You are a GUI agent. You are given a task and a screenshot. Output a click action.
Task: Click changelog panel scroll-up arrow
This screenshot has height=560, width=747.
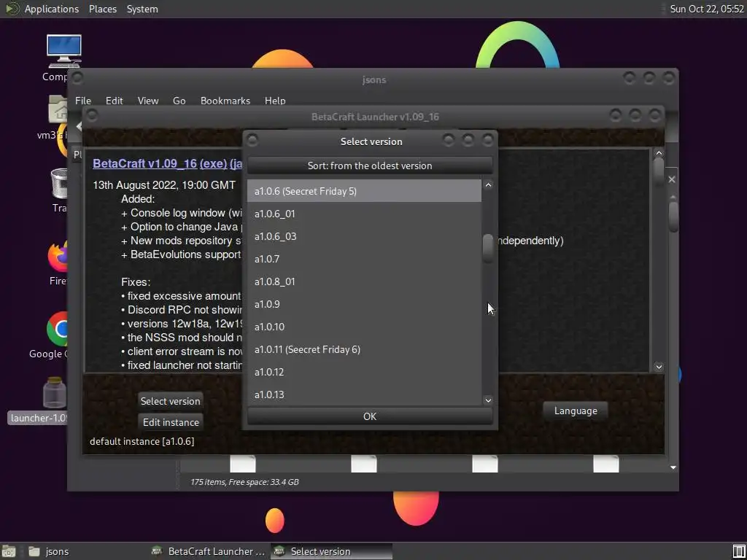(x=659, y=153)
